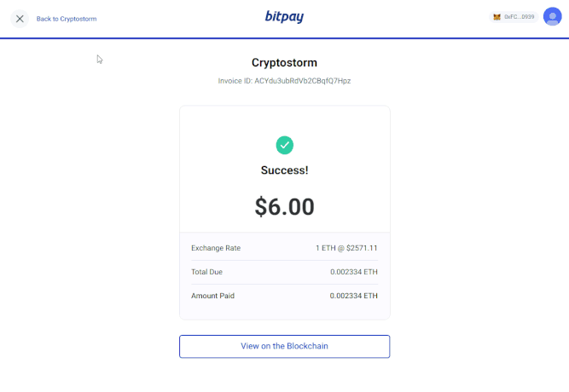Screen dimensions: 569x392
Task: Click the $6.00 payment amount
Action: 284,206
